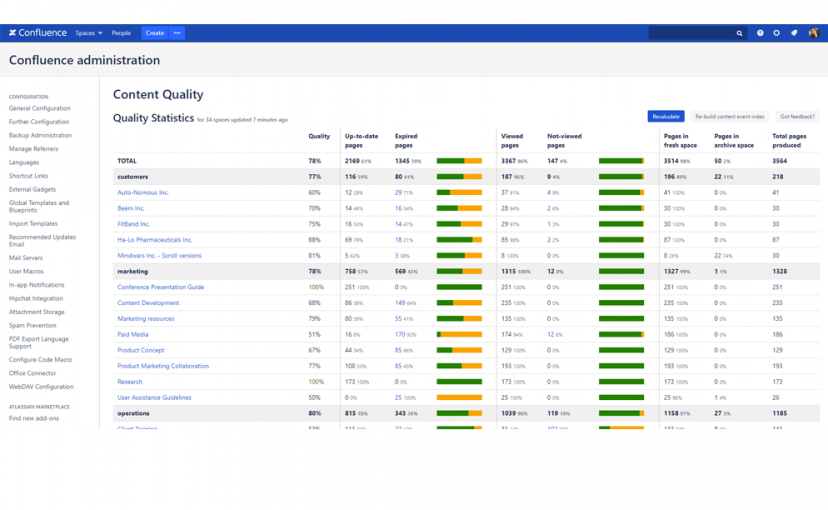Open the Spaces dropdown menu
The height and width of the screenshot is (510, 828).
coord(89,33)
